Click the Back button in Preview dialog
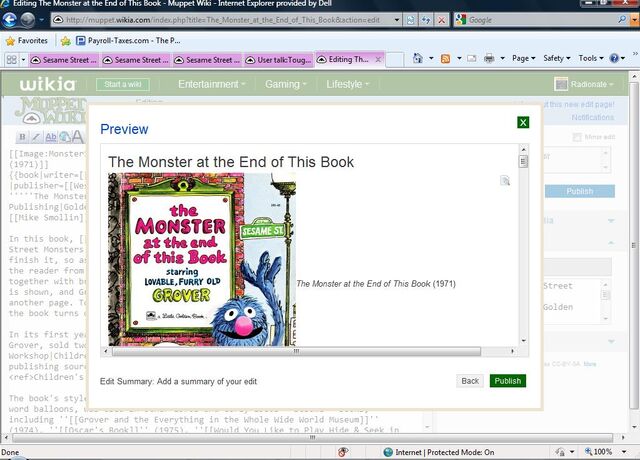The width and height of the screenshot is (640, 460). (x=470, y=381)
